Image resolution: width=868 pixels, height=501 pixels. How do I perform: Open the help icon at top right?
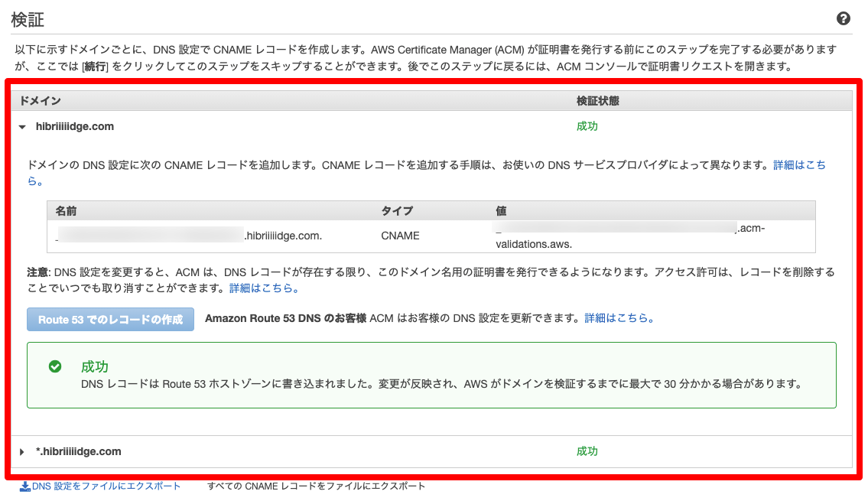coord(844,18)
